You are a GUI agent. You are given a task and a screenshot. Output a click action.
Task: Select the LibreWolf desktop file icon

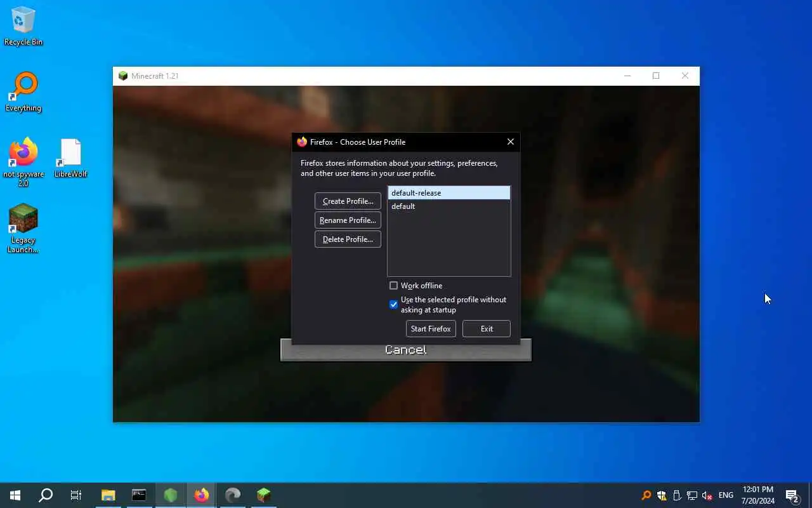click(70, 158)
